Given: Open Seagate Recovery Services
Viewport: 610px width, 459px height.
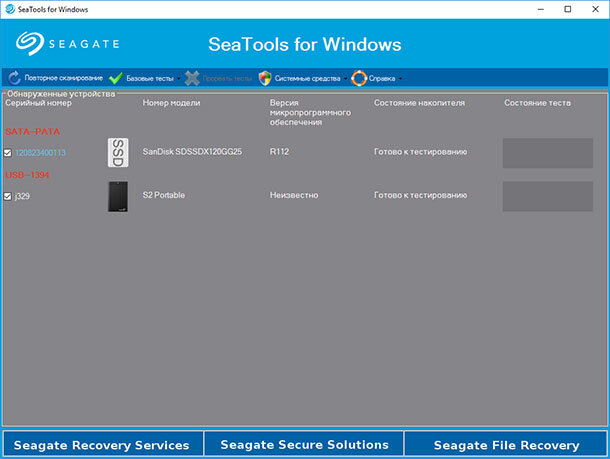Looking at the screenshot, I should click(x=103, y=443).
